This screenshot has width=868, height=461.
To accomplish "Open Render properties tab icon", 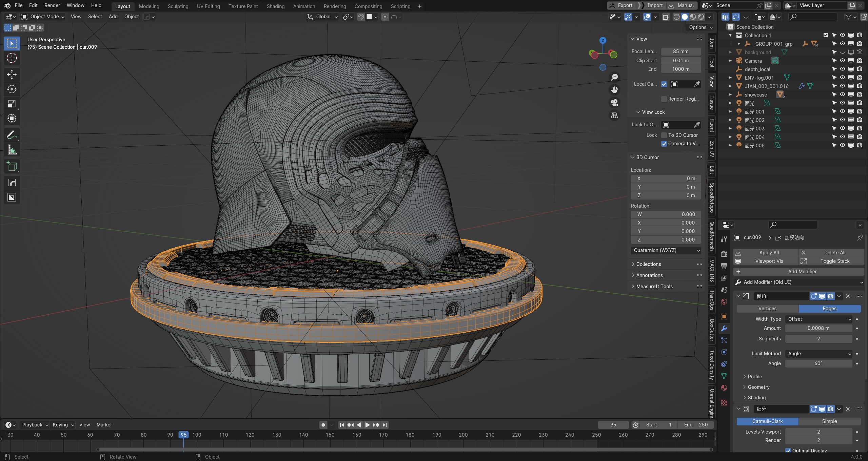I will point(724,254).
